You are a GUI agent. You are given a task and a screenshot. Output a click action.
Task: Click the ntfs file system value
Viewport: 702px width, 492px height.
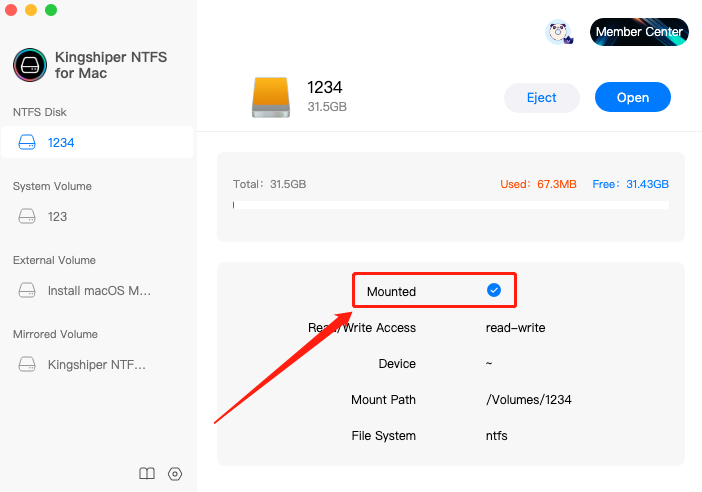pos(497,436)
